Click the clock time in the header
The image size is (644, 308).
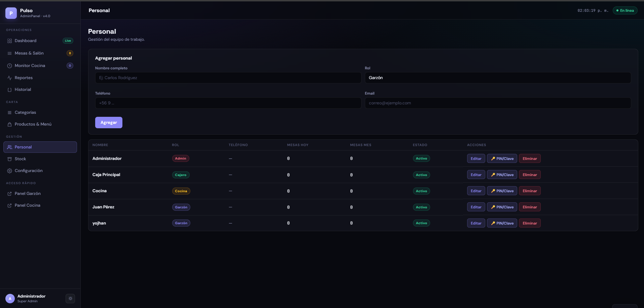[593, 10]
